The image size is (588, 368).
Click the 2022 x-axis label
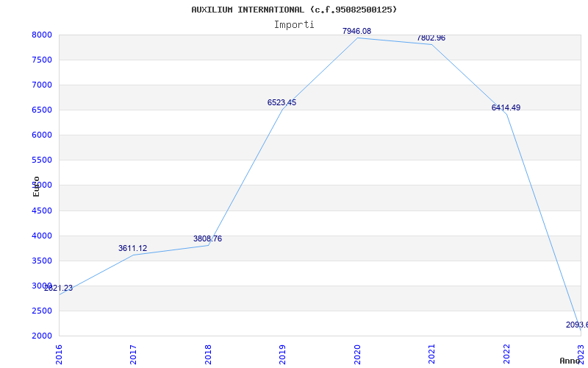pyautogui.click(x=506, y=355)
